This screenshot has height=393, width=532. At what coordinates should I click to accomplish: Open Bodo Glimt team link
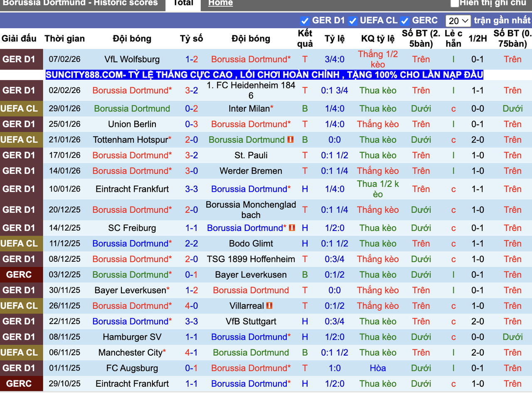pyautogui.click(x=251, y=243)
